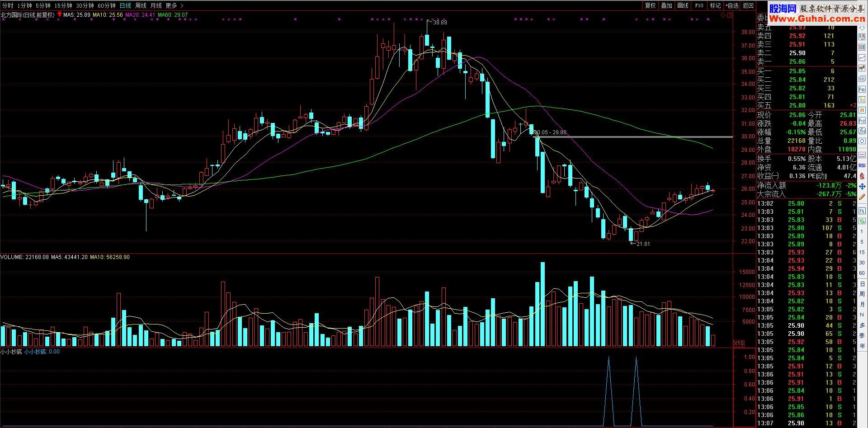The image size is (868, 428).
Task: Select the 月 monthly shortcut in sidebar
Action: pos(862,304)
